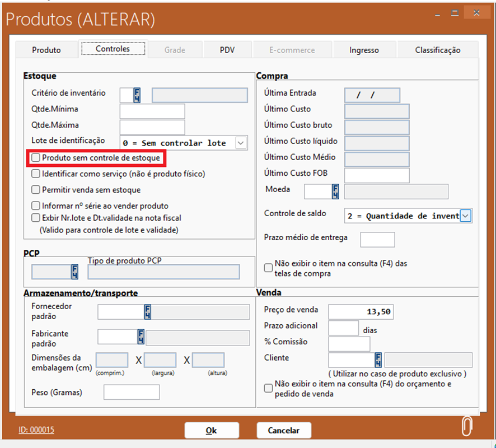This screenshot has width=496, height=448.
Task: Open Fabricante padrão F4 lookup
Action: click(142, 337)
